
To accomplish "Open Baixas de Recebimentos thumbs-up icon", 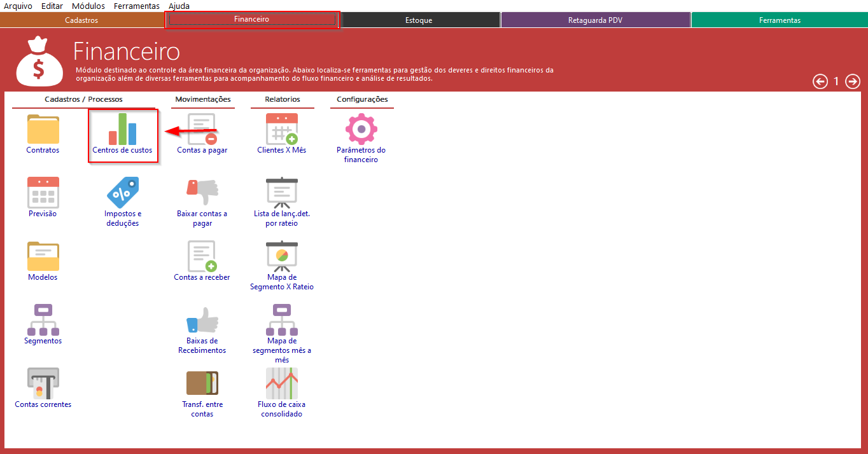I will pyautogui.click(x=202, y=320).
